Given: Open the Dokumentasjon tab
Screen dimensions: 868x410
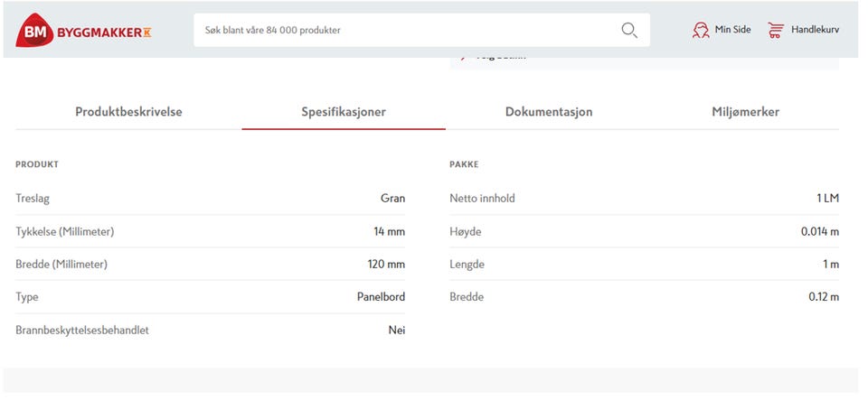Looking at the screenshot, I should (549, 112).
